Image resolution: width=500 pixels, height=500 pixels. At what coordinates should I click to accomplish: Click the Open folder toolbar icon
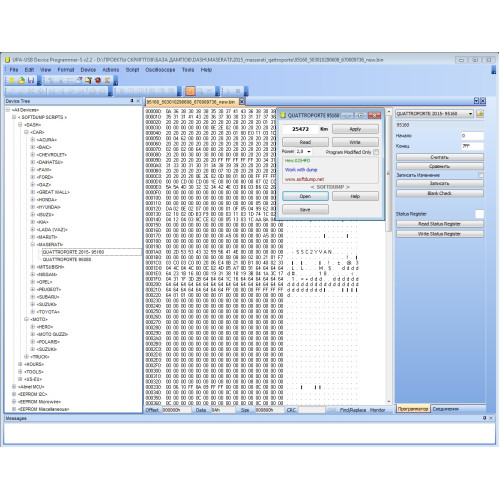coord(21,80)
